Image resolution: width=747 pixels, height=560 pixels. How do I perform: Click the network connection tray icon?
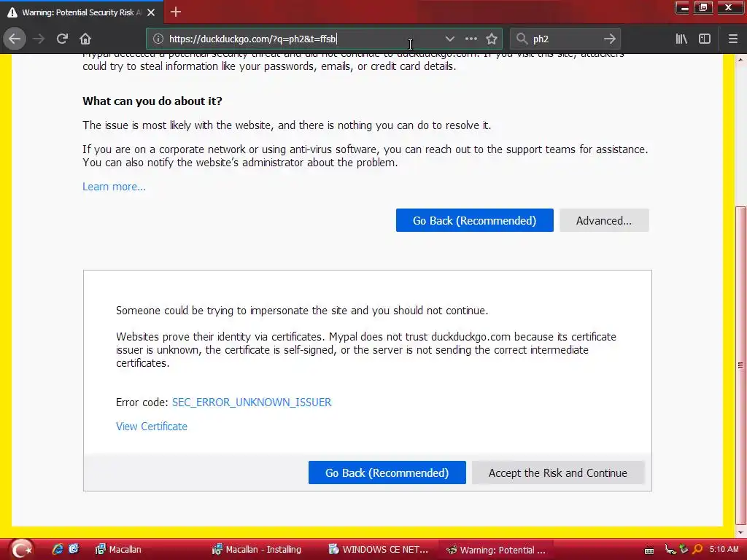tap(670, 550)
